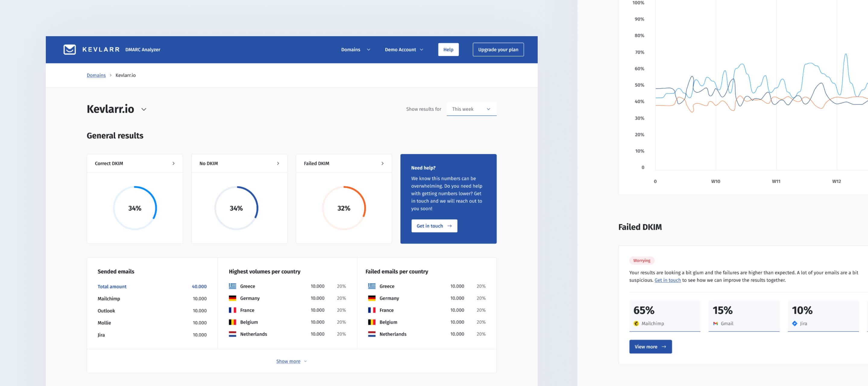868x386 pixels.
Task: Click France flag in Failed emails list
Action: point(372,310)
